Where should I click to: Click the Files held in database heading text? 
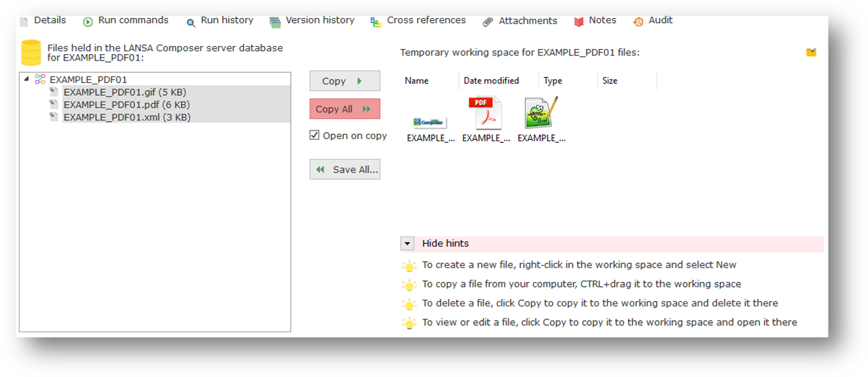click(165, 52)
